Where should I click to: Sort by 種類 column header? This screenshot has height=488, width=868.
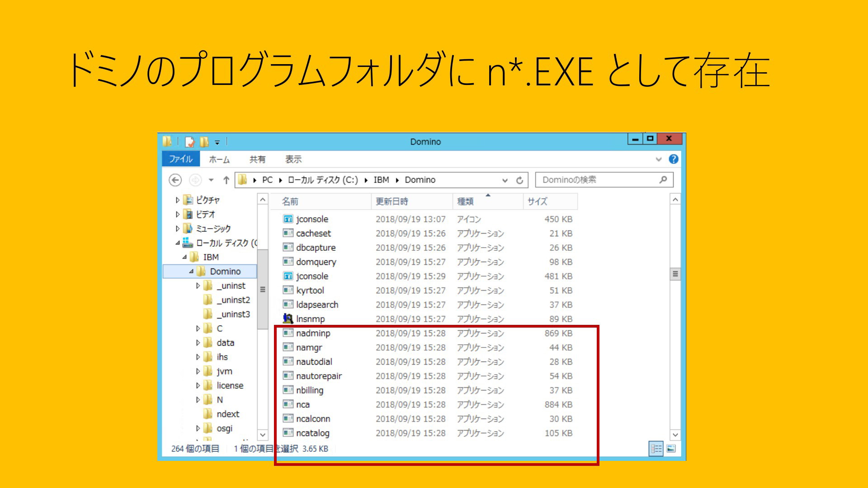[488, 202]
